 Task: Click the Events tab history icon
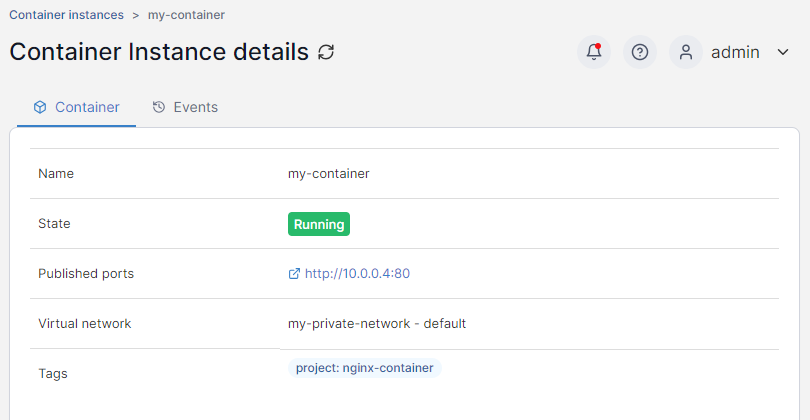pos(159,107)
